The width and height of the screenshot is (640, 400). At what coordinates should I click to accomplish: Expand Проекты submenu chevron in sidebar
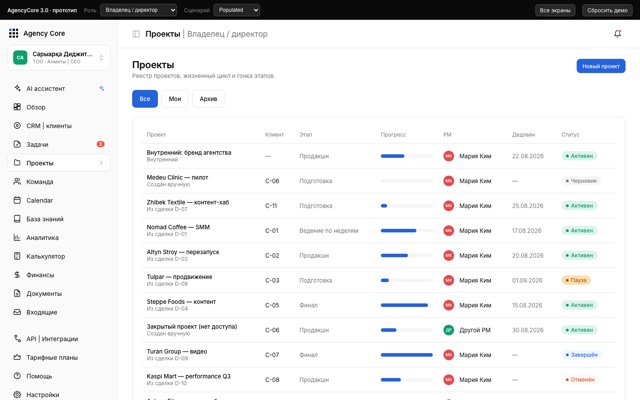(x=101, y=163)
